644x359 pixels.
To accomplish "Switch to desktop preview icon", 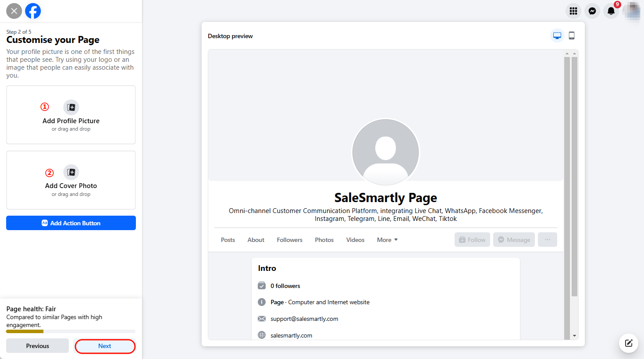I will (x=557, y=36).
